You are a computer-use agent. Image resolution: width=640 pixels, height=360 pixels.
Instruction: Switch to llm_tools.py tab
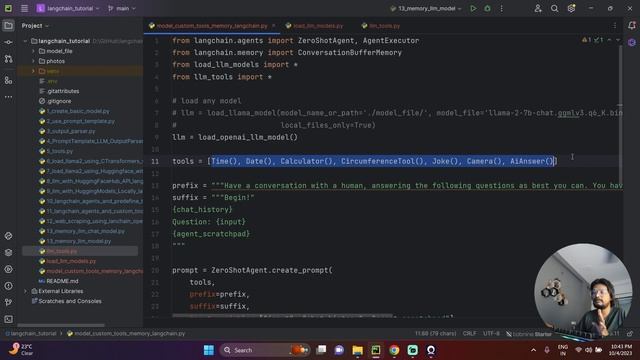point(381,26)
